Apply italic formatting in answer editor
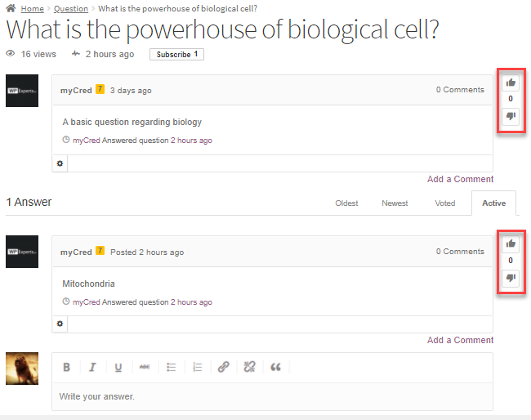 92,368
